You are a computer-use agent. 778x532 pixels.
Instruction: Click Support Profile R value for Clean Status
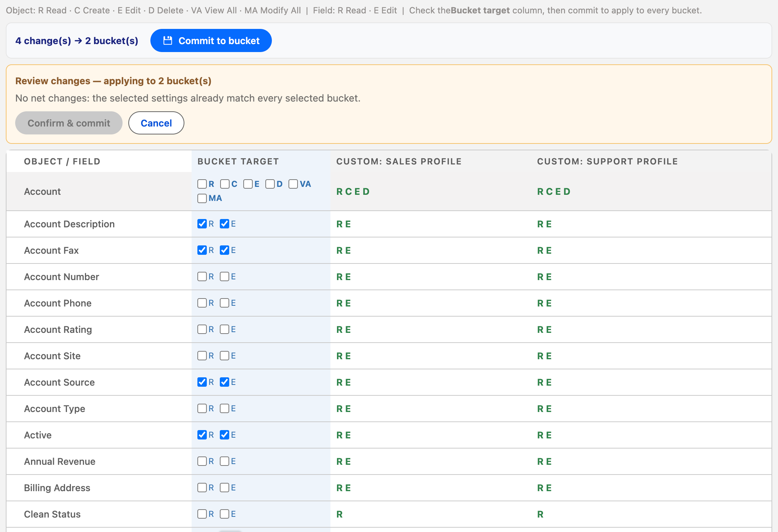click(x=540, y=514)
